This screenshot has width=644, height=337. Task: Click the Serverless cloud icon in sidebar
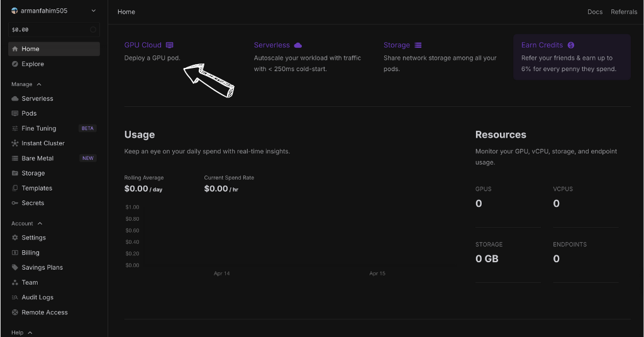15,99
